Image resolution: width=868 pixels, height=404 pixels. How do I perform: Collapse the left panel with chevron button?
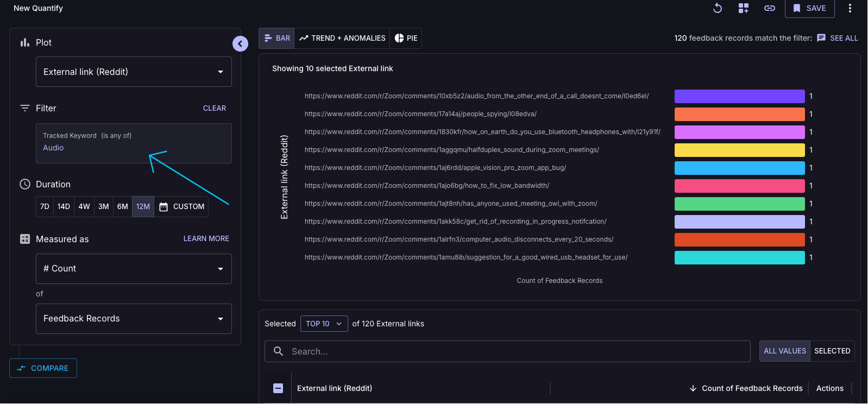(240, 43)
